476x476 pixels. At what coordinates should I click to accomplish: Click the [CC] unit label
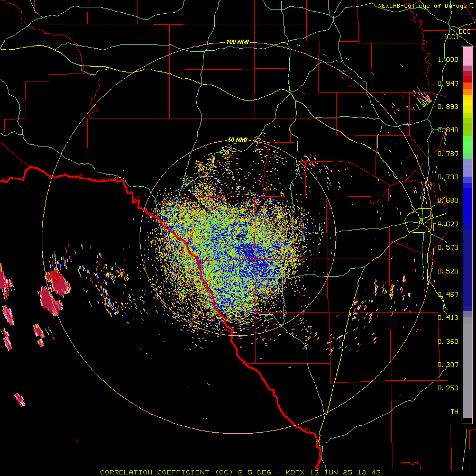tap(452, 36)
